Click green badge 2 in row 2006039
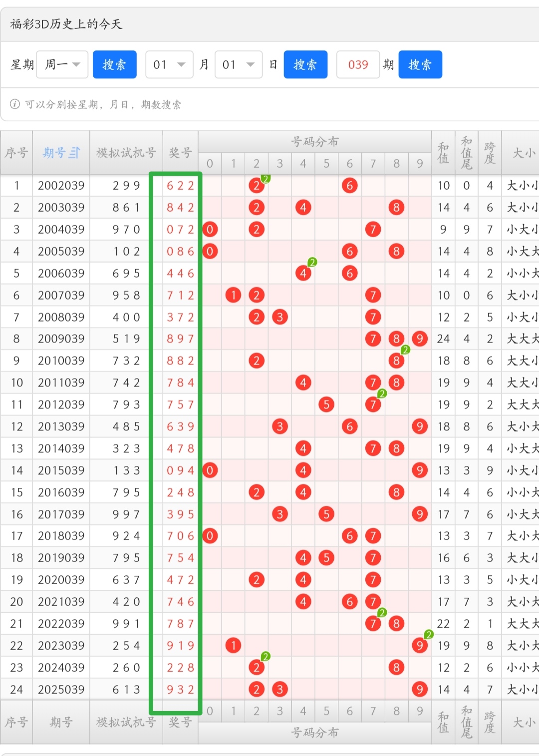Viewport: 539px width, 756px height. [x=312, y=262]
